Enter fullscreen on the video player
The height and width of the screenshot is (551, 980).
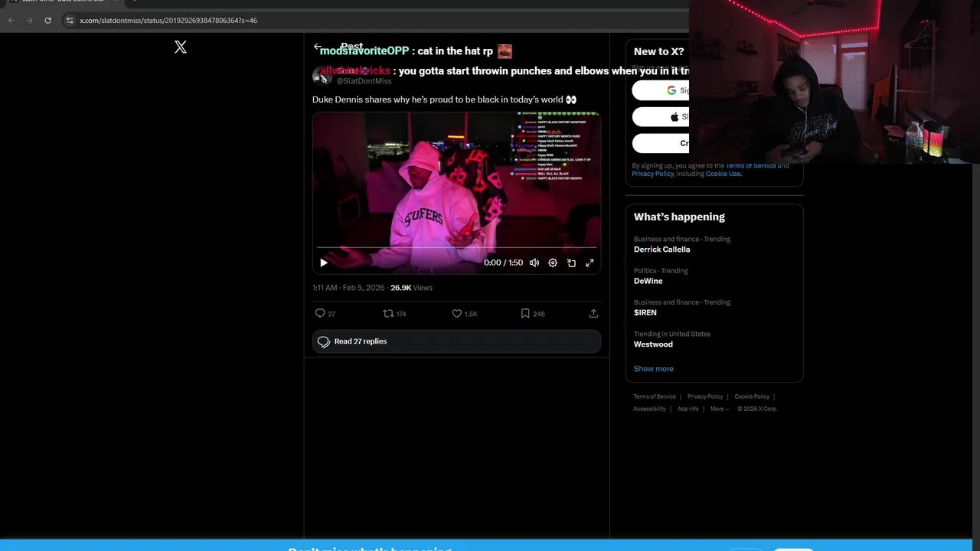(x=590, y=262)
